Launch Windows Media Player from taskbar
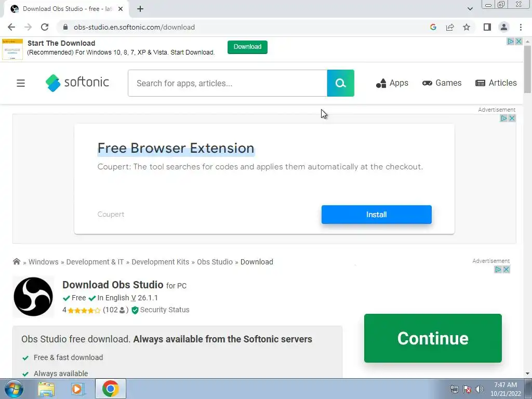This screenshot has width=532, height=399. tap(77, 389)
